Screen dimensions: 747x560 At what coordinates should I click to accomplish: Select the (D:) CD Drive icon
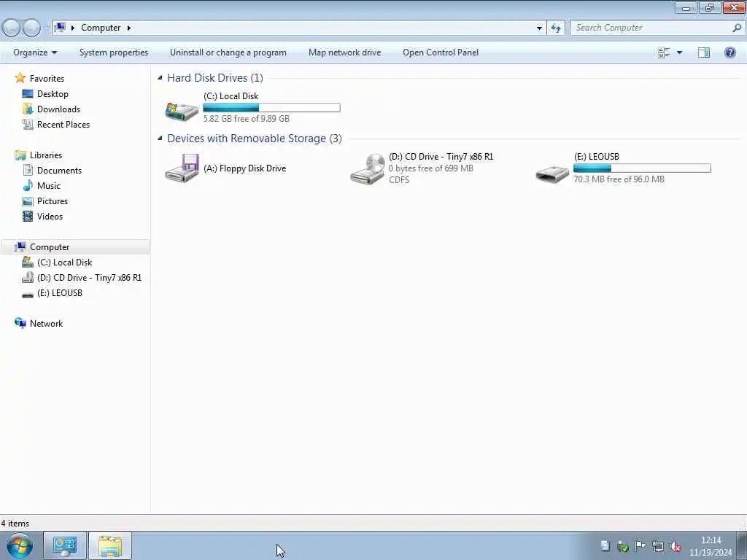click(367, 168)
